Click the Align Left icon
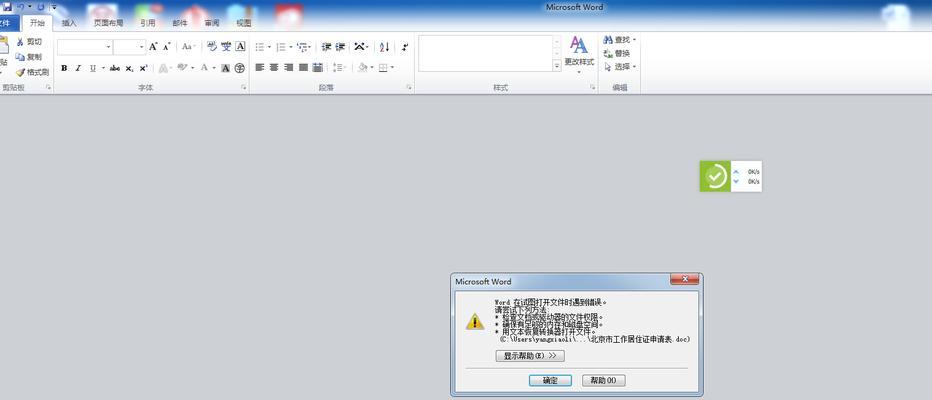 point(260,68)
